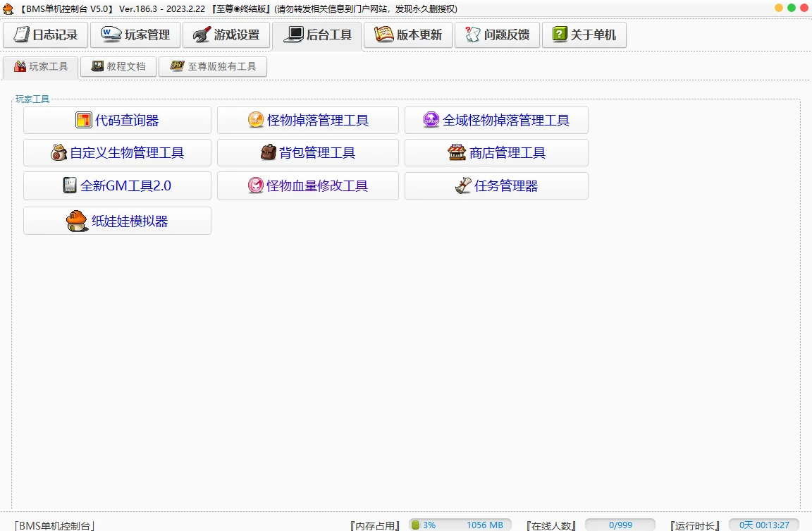Click the 怪物掉落管理工具 icon
The width and height of the screenshot is (812, 531).
point(256,121)
